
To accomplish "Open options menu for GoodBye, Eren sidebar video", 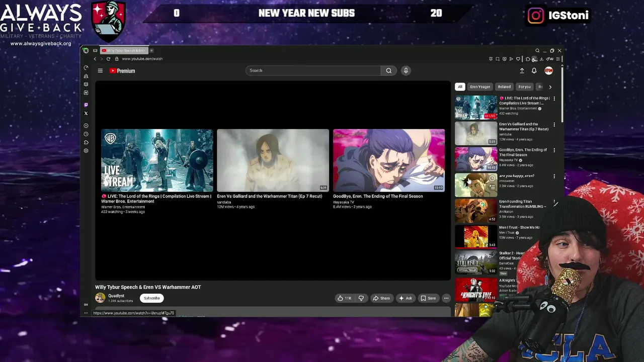I will pyautogui.click(x=554, y=150).
